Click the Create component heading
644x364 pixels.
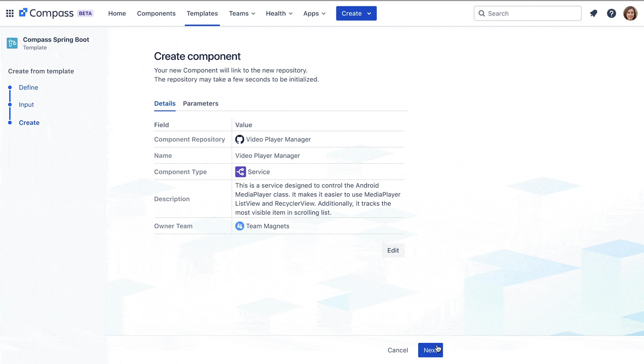tap(197, 56)
